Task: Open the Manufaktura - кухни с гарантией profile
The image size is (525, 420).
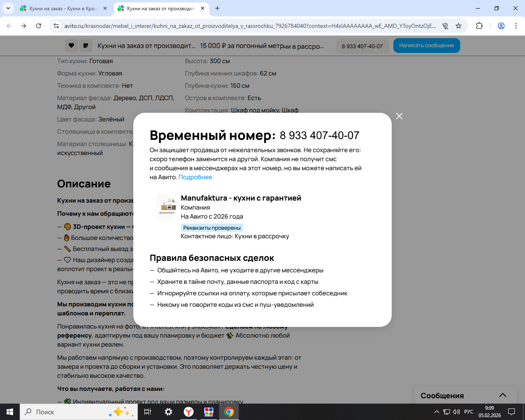Action: point(241,198)
